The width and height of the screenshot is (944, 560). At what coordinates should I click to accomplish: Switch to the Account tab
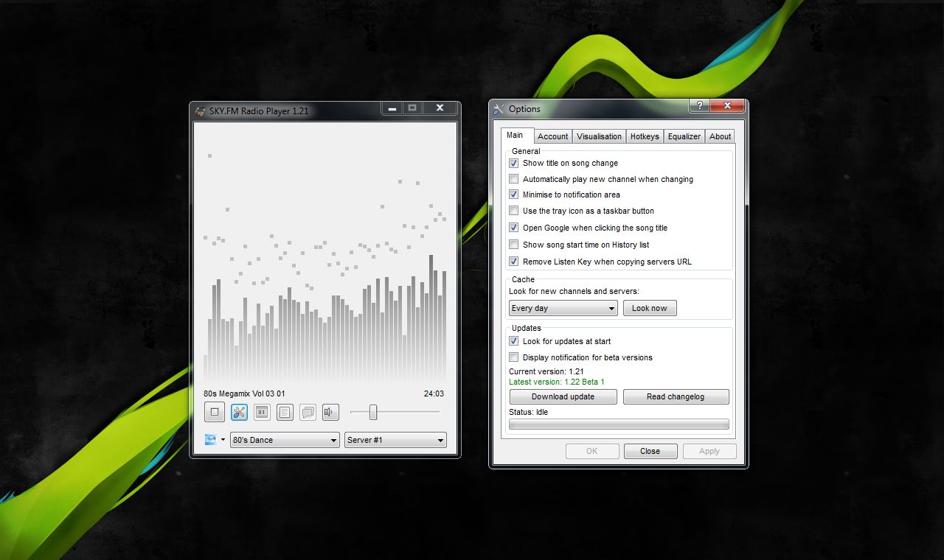click(552, 136)
